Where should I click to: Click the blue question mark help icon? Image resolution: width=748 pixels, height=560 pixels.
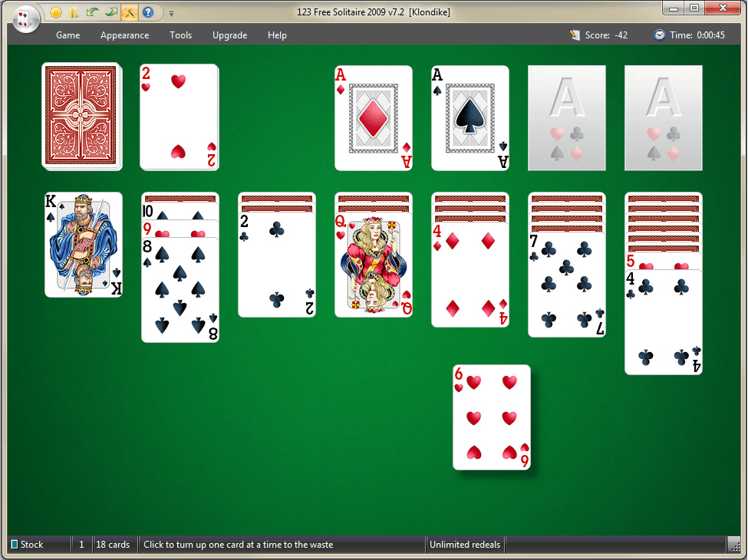pyautogui.click(x=148, y=12)
